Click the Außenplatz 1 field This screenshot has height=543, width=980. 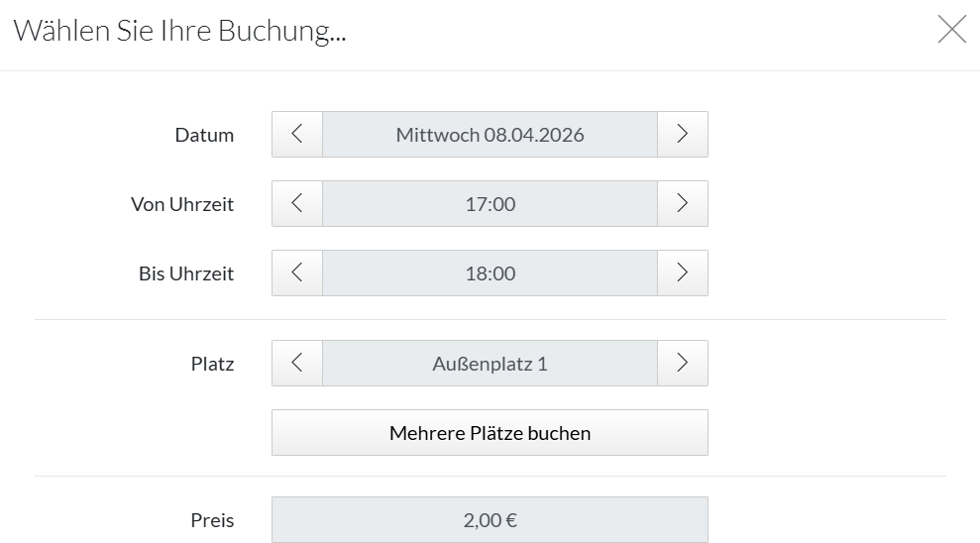490,364
